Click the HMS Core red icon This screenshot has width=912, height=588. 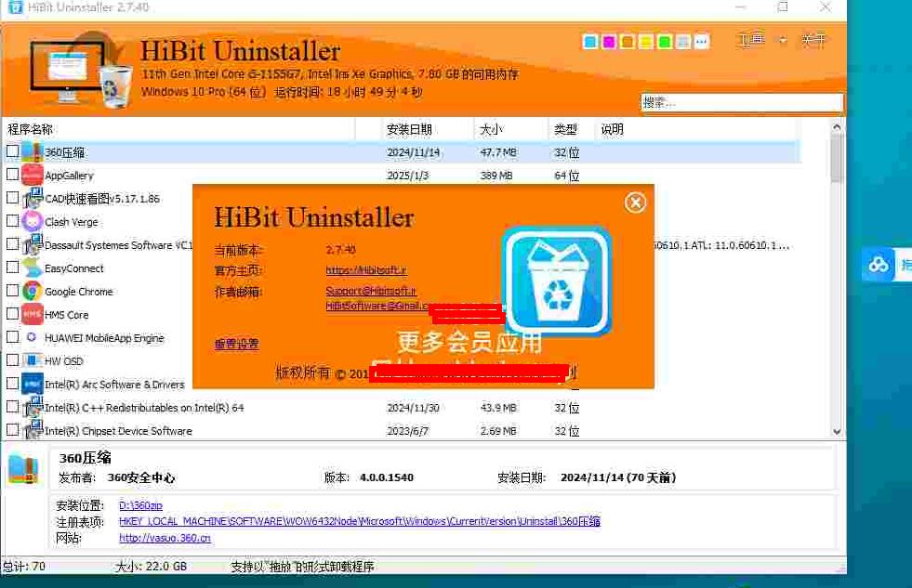click(32, 314)
